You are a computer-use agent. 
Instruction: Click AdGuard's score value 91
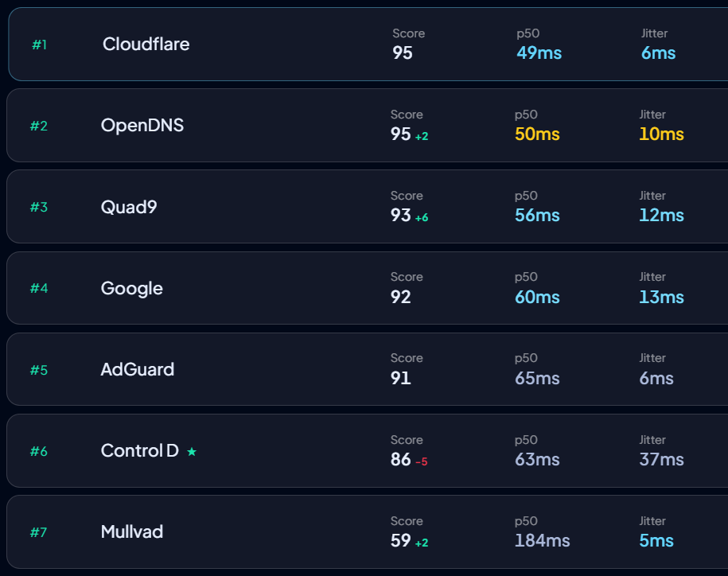(x=401, y=378)
